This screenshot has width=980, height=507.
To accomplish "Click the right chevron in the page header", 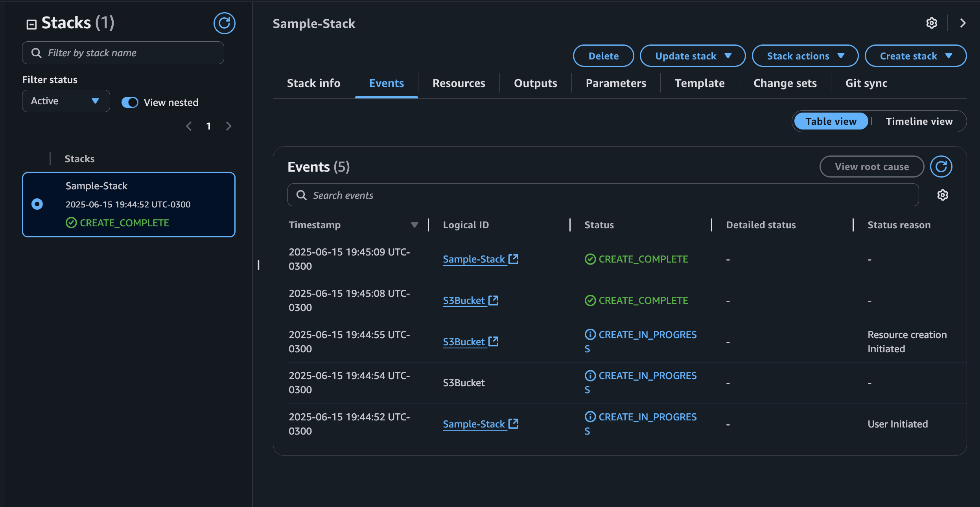I will tap(962, 23).
